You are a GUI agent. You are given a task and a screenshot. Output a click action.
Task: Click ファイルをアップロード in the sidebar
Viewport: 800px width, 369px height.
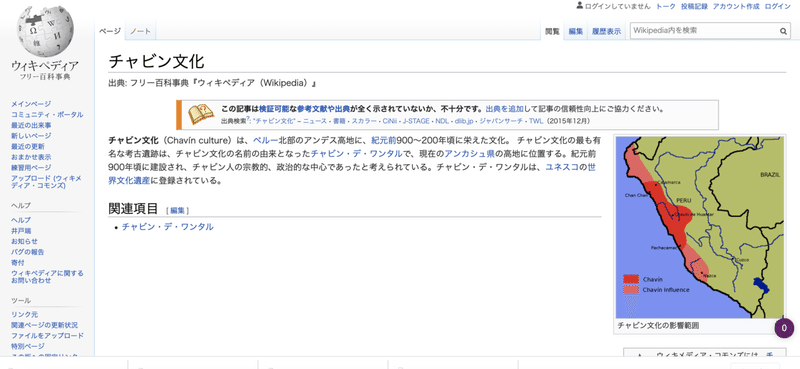[x=47, y=336]
